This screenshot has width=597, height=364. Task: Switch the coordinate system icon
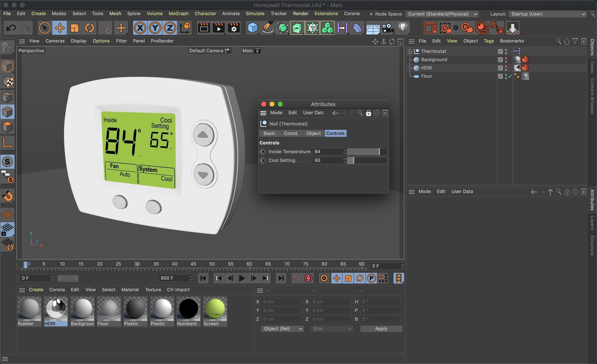pyautogui.click(x=185, y=28)
